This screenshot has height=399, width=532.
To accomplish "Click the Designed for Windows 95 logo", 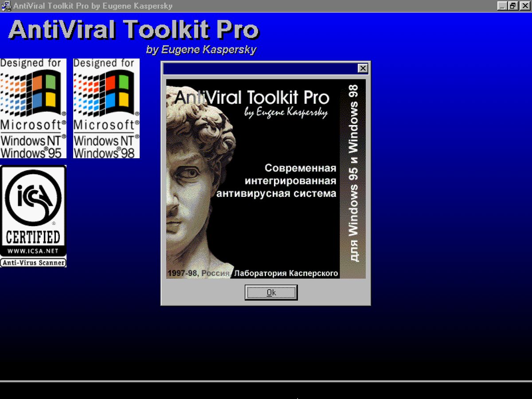I will click(x=33, y=109).
